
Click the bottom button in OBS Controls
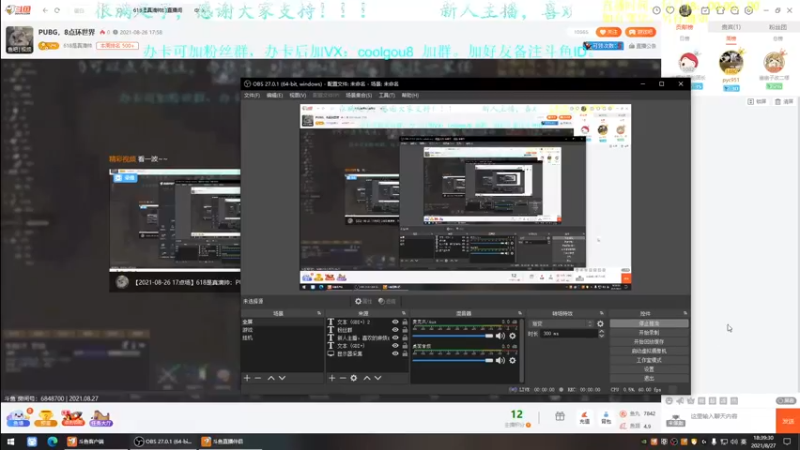pyautogui.click(x=648, y=379)
